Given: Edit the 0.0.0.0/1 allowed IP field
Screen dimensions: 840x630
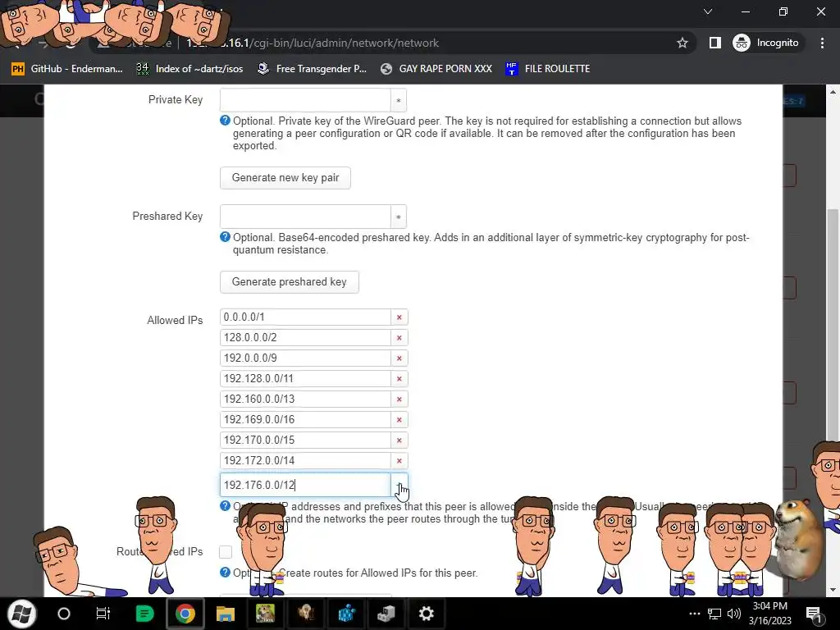Looking at the screenshot, I should click(305, 317).
